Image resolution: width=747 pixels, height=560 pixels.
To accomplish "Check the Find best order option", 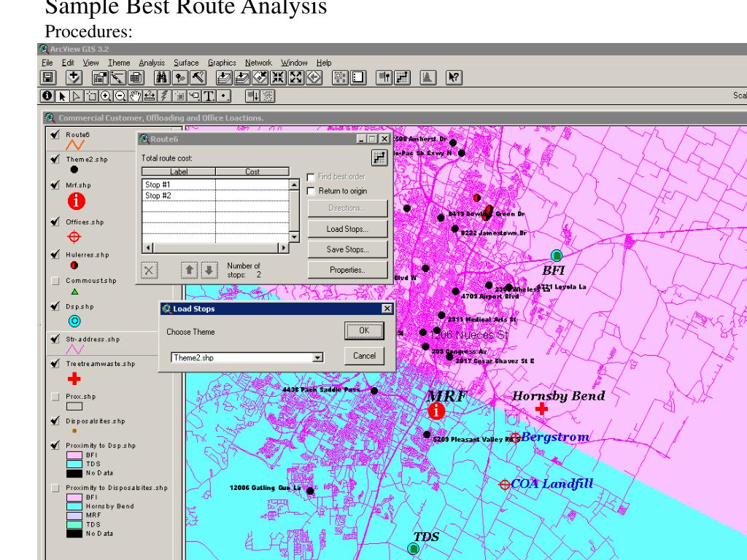I will coord(311,176).
